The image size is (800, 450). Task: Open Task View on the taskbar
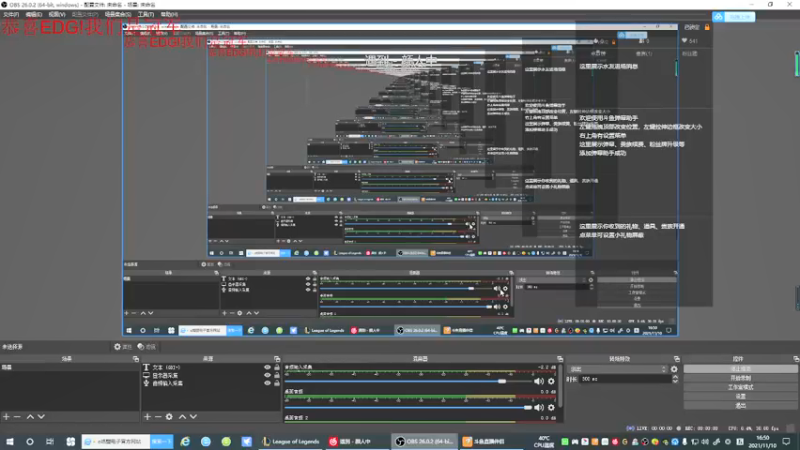[x=49, y=441]
